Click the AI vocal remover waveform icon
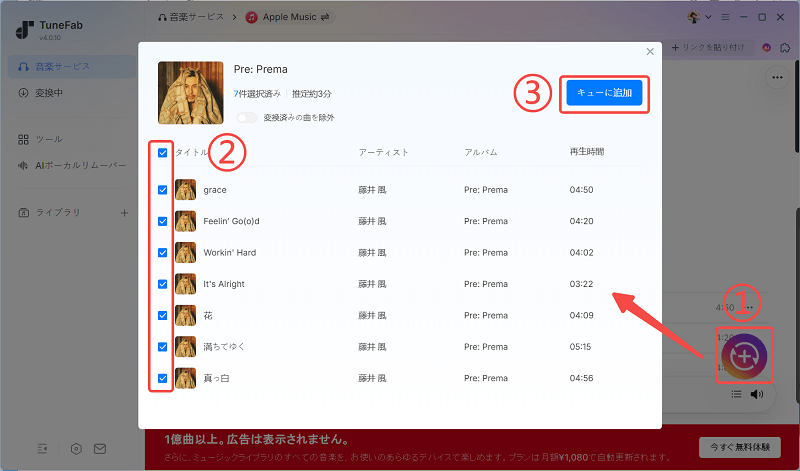The image size is (800, 471). tap(23, 165)
